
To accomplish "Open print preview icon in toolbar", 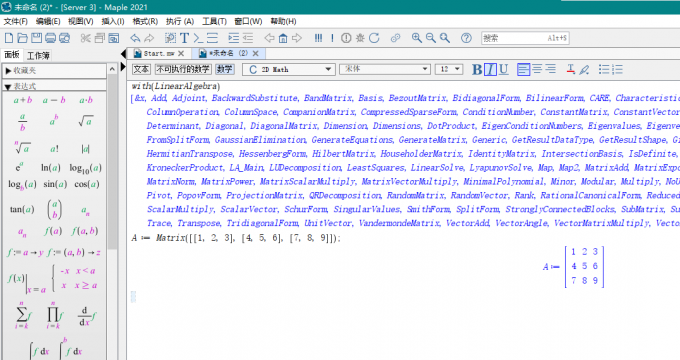I will (65, 38).
